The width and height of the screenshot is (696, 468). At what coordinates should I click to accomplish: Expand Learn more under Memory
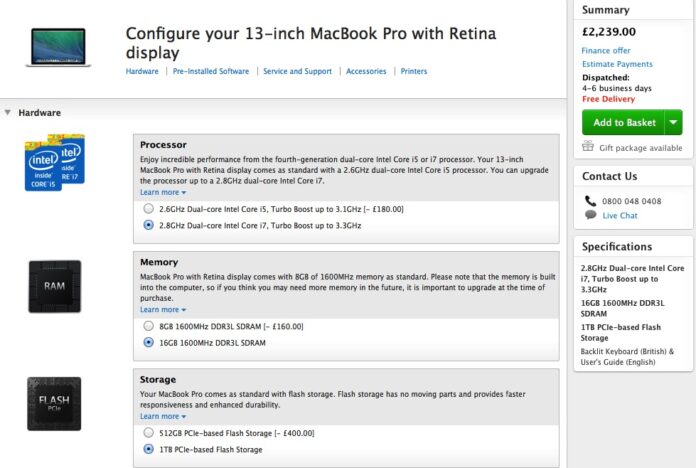[163, 309]
